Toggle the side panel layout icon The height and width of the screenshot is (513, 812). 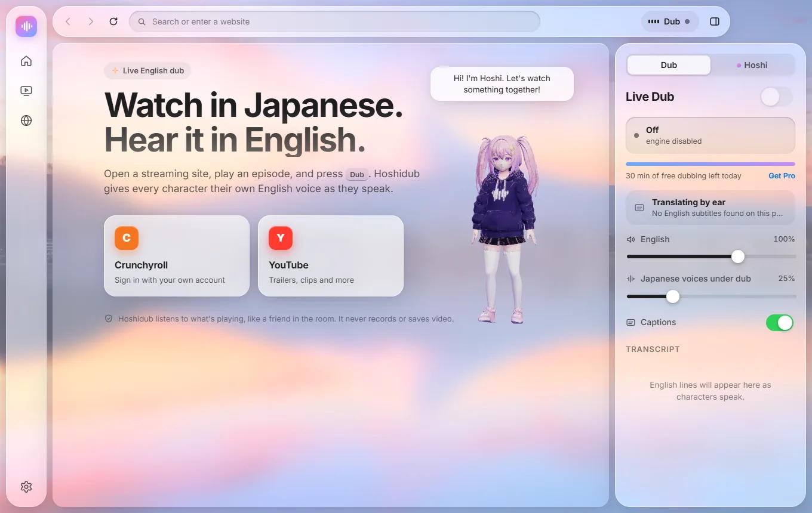point(715,21)
